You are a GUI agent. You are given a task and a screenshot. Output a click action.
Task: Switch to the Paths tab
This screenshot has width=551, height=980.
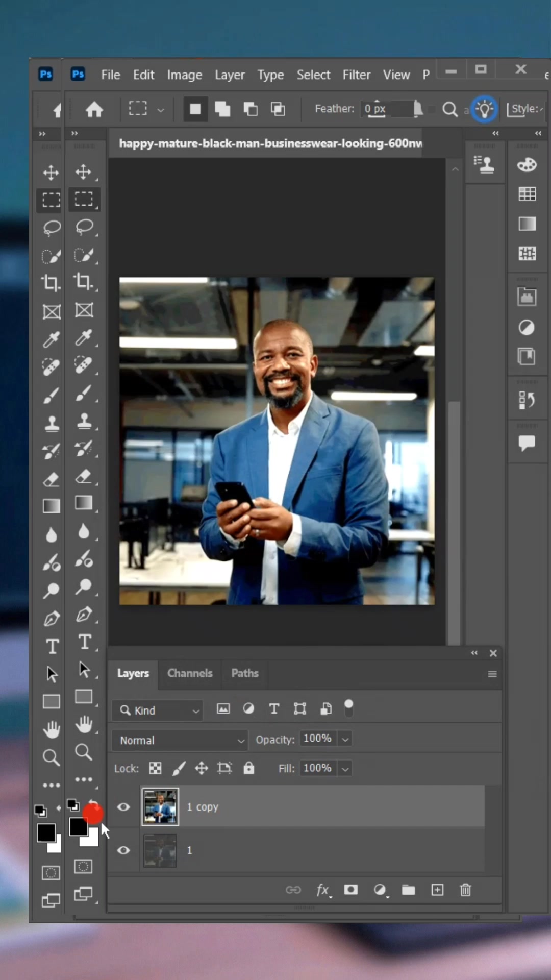245,673
